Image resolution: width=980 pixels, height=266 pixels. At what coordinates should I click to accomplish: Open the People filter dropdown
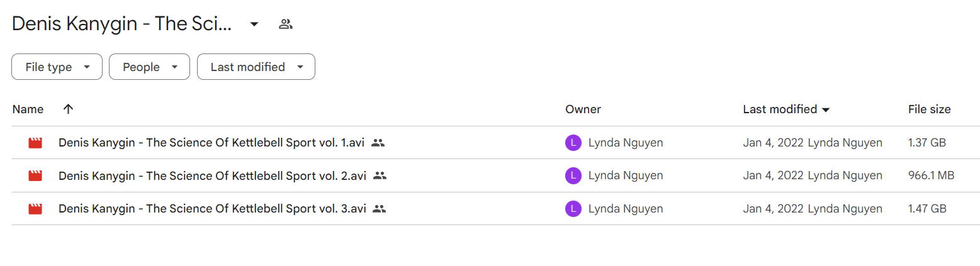149,67
